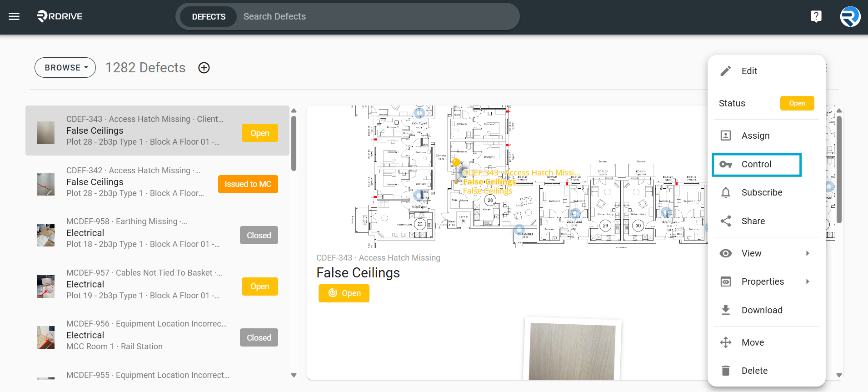Click the Search Defects input field
Image resolution: width=868 pixels, height=392 pixels.
pos(377,17)
